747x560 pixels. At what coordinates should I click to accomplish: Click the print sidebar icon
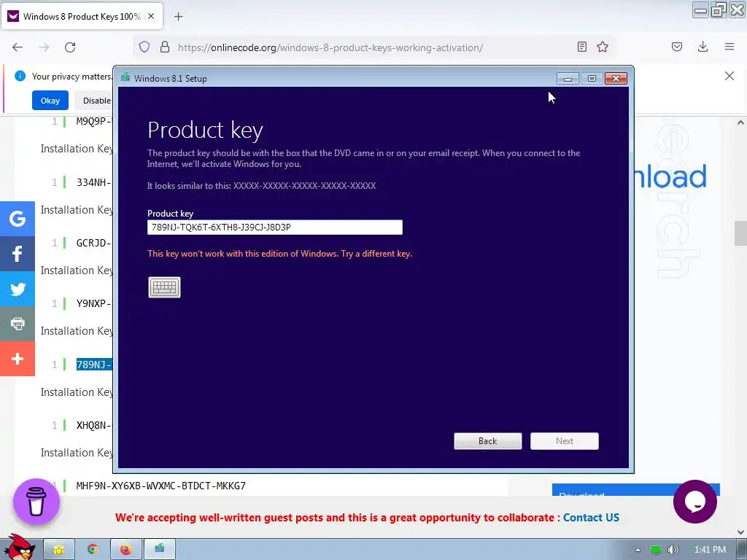pos(18,324)
